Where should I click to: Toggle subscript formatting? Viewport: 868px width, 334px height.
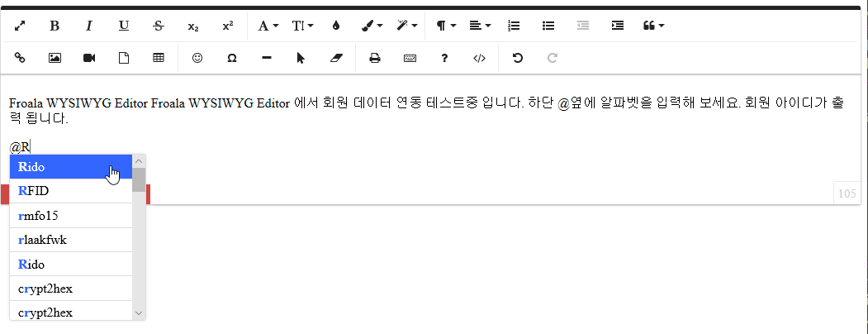point(193,26)
